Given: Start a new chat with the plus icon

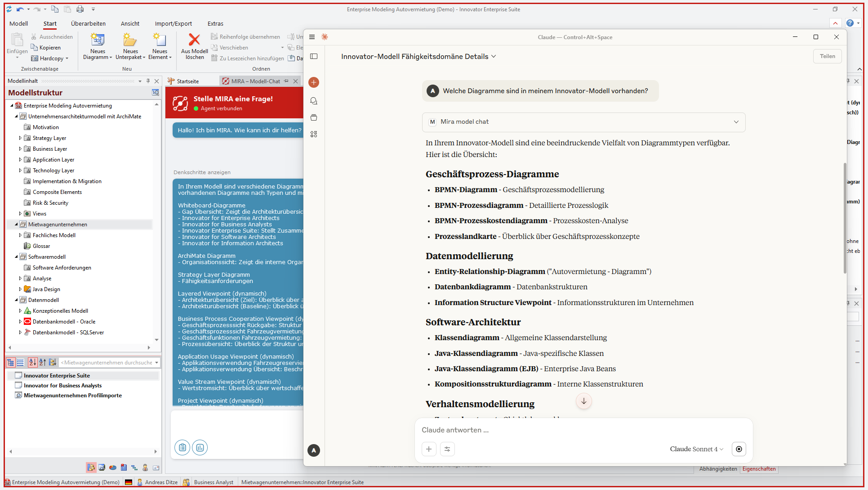Looking at the screenshot, I should click(314, 82).
